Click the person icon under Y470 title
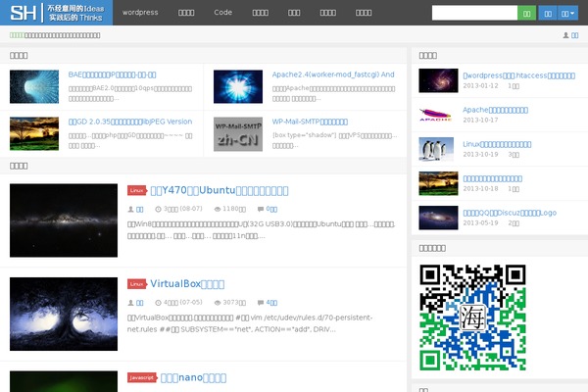This screenshot has width=588, height=392. pyautogui.click(x=131, y=210)
